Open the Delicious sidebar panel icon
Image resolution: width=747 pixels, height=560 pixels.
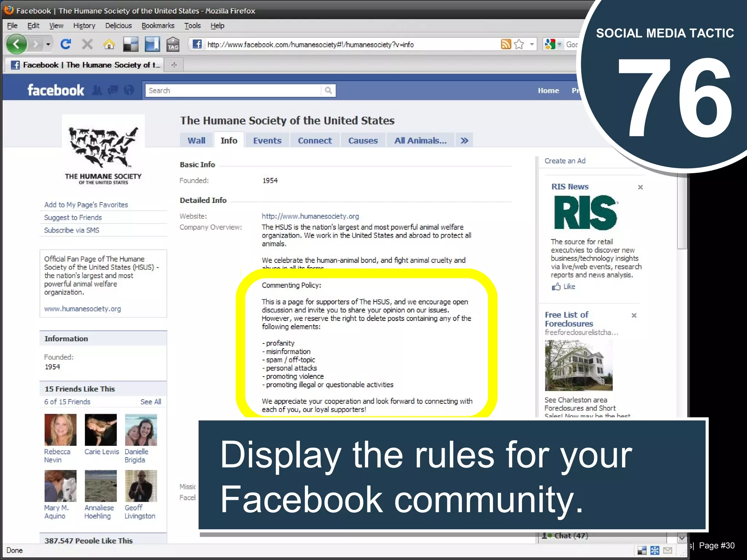(152, 44)
